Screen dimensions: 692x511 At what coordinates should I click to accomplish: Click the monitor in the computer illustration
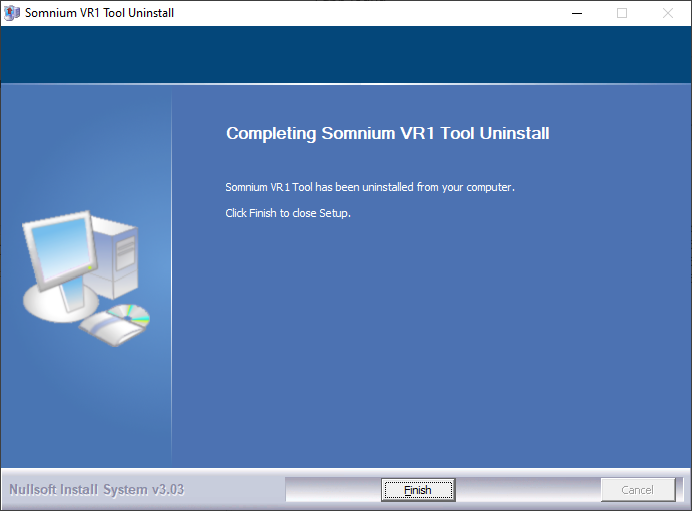60,251
